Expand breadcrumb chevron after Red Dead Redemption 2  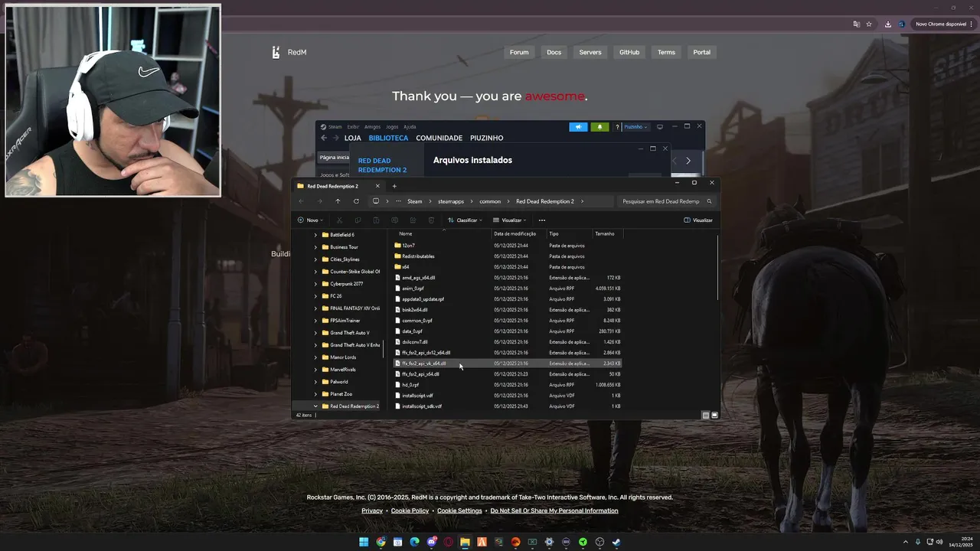[583, 201]
